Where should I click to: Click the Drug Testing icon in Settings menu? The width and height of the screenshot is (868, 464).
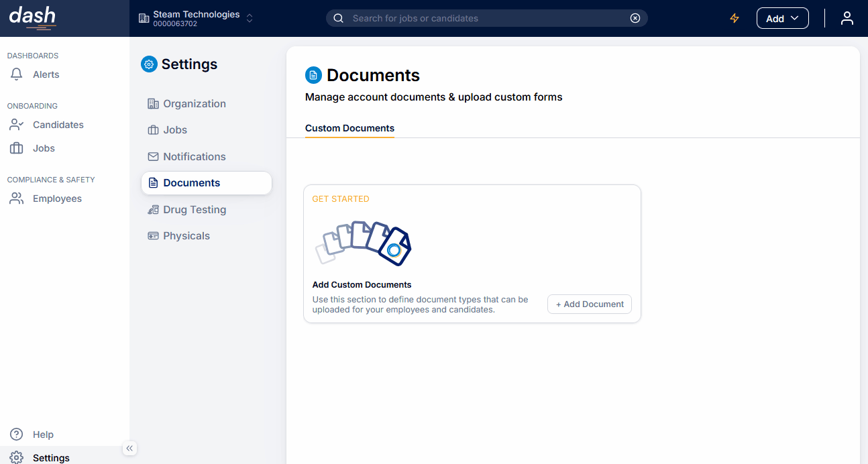(x=153, y=209)
